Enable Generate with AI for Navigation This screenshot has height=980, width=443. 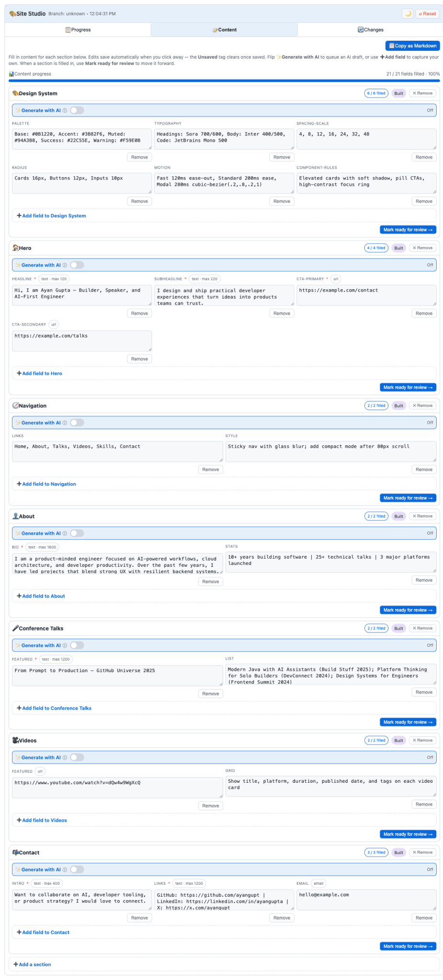tap(77, 423)
